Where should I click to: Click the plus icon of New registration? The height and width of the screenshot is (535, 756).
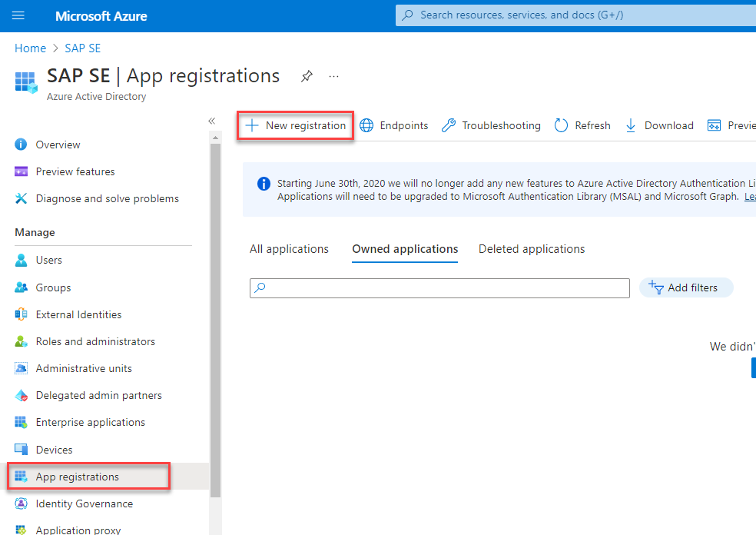[252, 125]
